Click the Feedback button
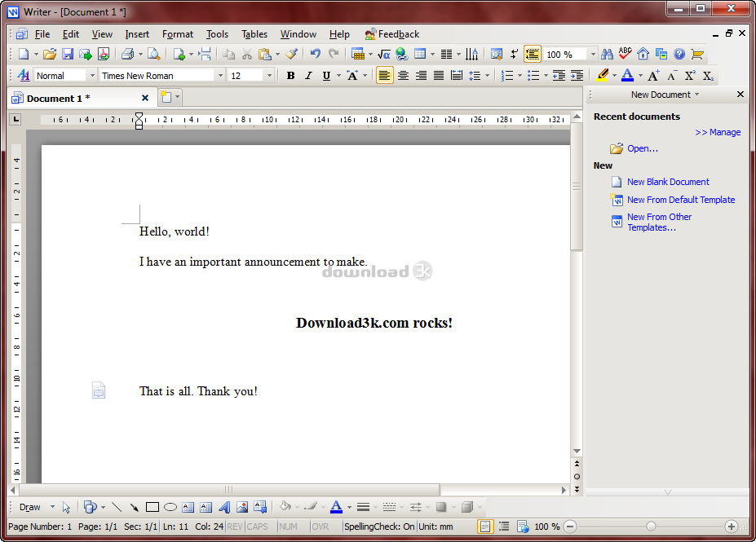The width and height of the screenshot is (756, 542). (392, 34)
